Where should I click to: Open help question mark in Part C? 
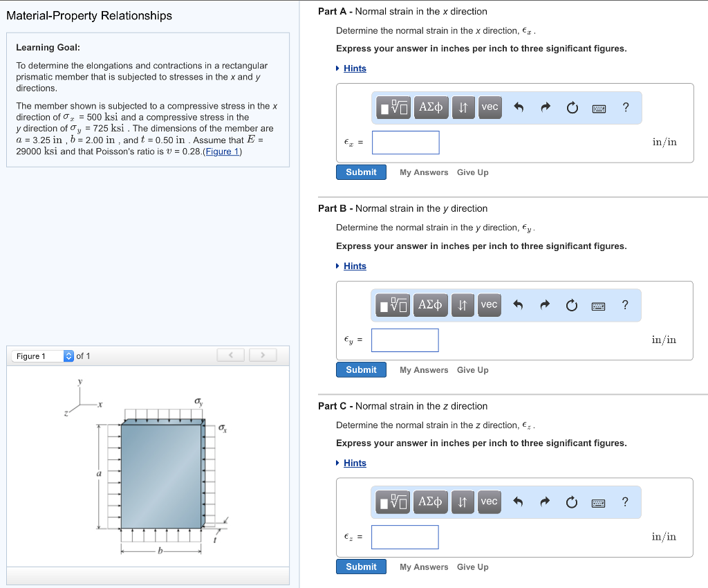click(x=625, y=502)
